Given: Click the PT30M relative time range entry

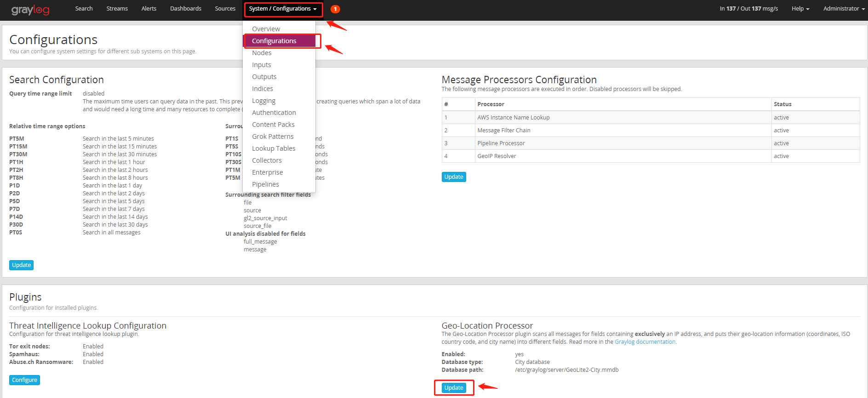Looking at the screenshot, I should tap(18, 154).
